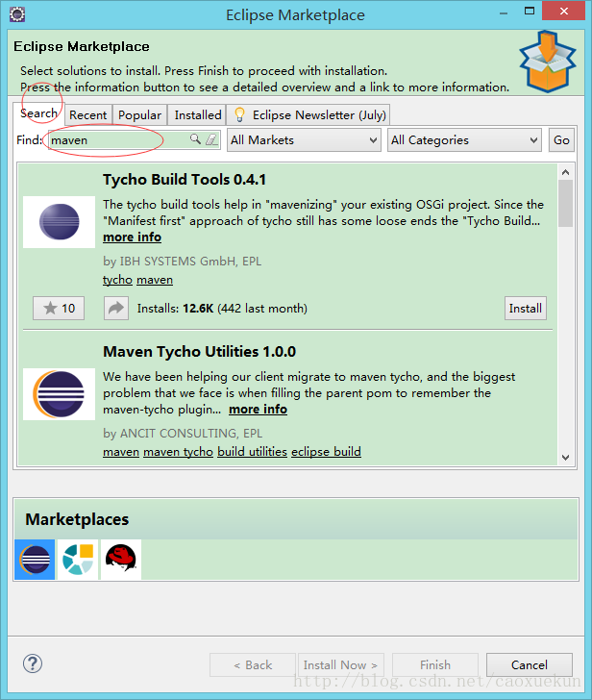Open the All Markets dropdown
This screenshot has width=592, height=700.
point(305,140)
